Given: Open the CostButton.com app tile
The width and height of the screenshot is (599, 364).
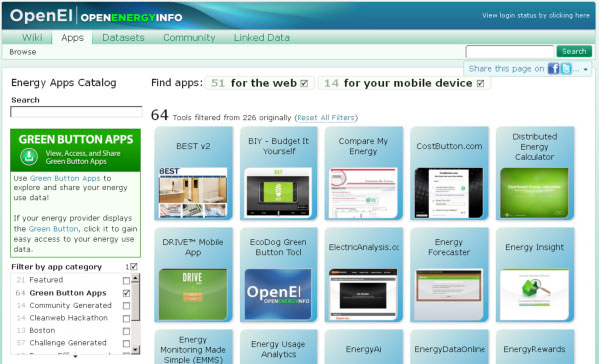Looking at the screenshot, I should [x=449, y=174].
